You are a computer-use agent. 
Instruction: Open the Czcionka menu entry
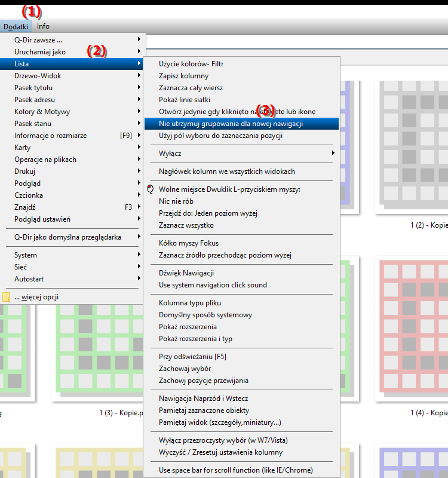(x=72, y=195)
